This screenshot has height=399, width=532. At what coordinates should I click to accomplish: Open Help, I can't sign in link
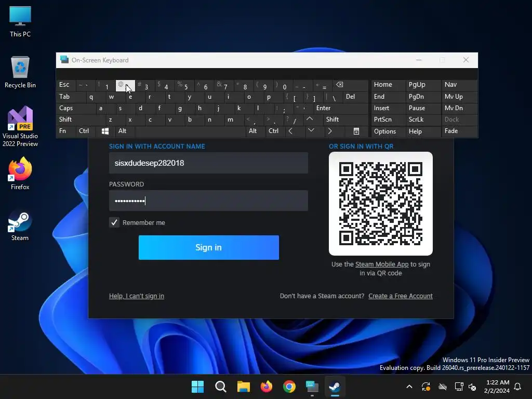point(137,296)
